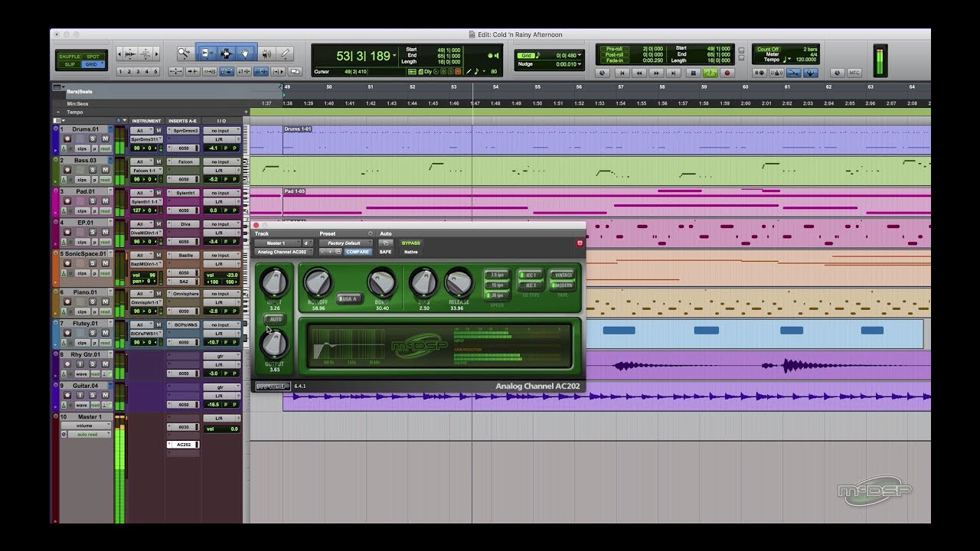
Task: Toggle Grid edit mode
Action: [x=93, y=64]
